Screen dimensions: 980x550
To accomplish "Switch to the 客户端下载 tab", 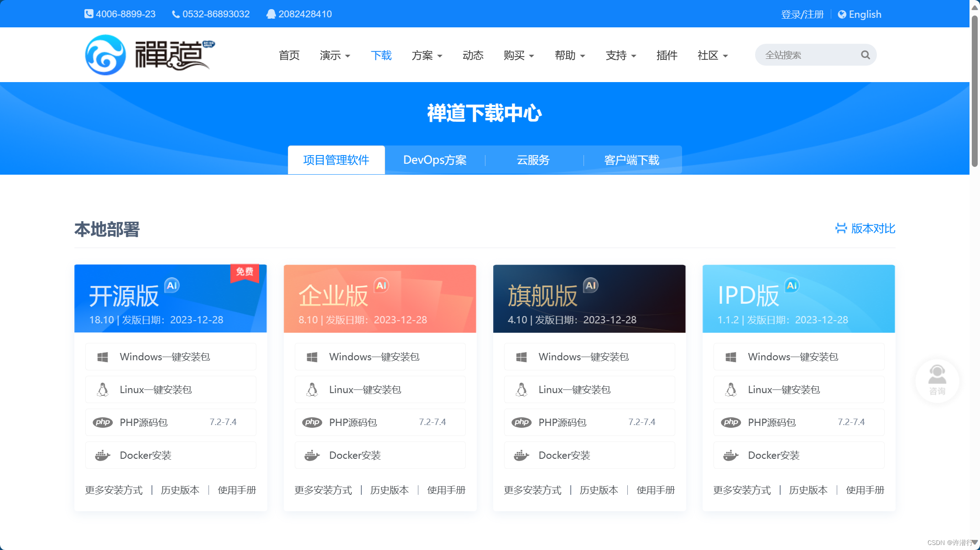I will coord(632,160).
